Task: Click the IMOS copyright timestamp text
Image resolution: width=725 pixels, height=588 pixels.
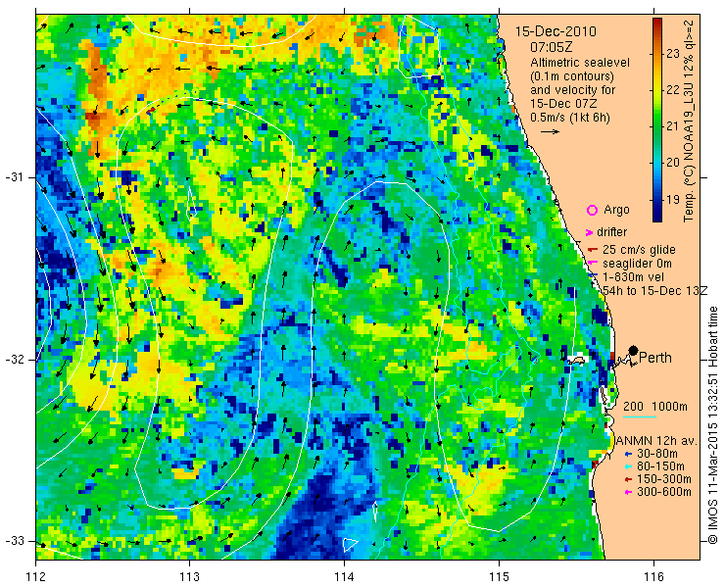Action: 712,425
